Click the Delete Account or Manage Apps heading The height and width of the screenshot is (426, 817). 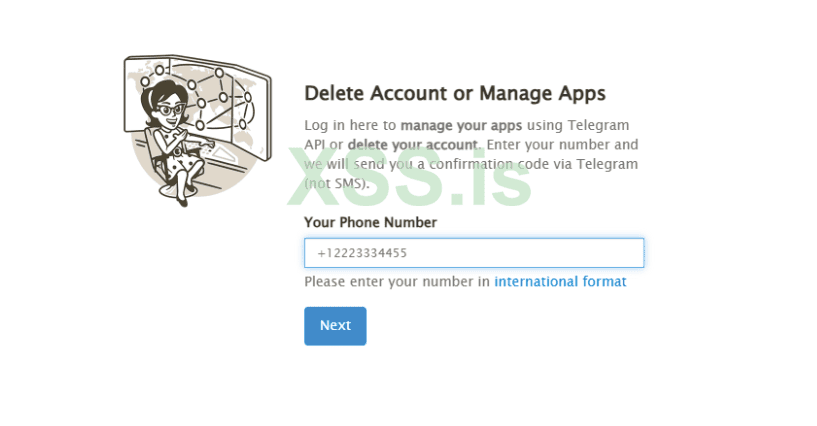(x=455, y=94)
